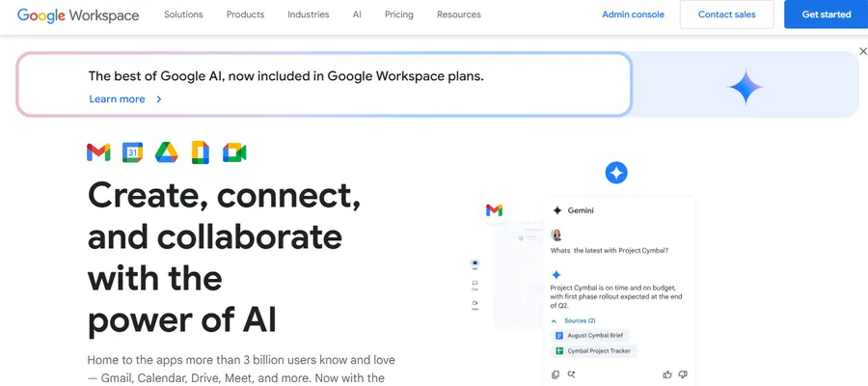Click the Gemini sparkle in the banner
Image resolution: width=868 pixels, height=386 pixels.
tap(746, 88)
